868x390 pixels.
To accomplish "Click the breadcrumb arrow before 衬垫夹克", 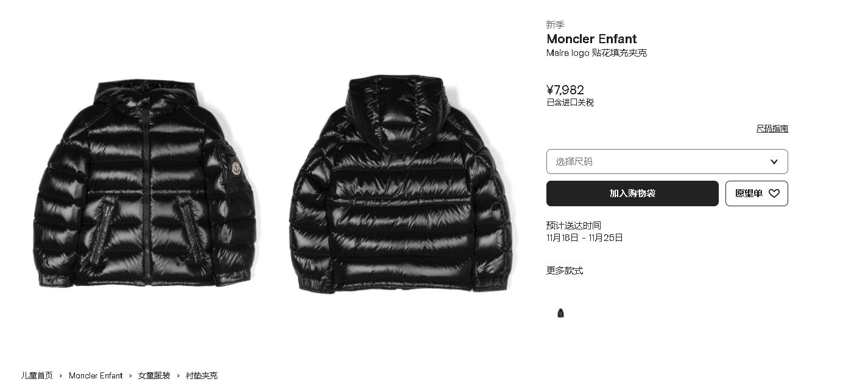I will pyautogui.click(x=178, y=376).
